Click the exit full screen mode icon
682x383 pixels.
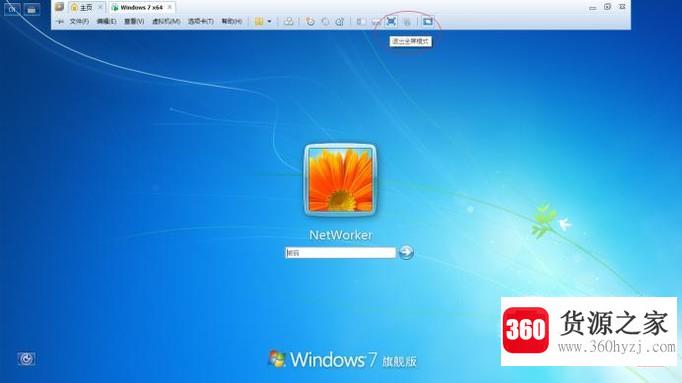coord(391,21)
